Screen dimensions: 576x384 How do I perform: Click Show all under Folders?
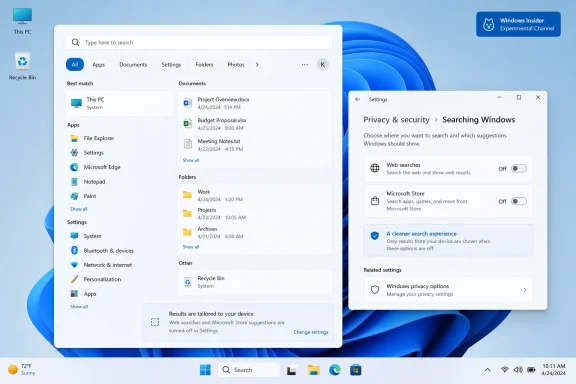[191, 247]
